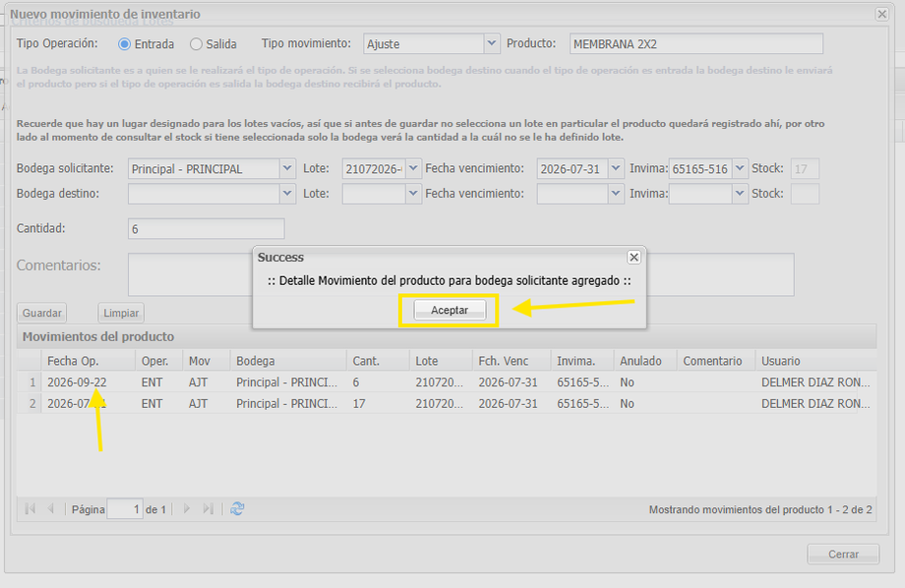
Task: Open Fecha vencimiento dropdown showing 2026-07-31
Action: (616, 168)
